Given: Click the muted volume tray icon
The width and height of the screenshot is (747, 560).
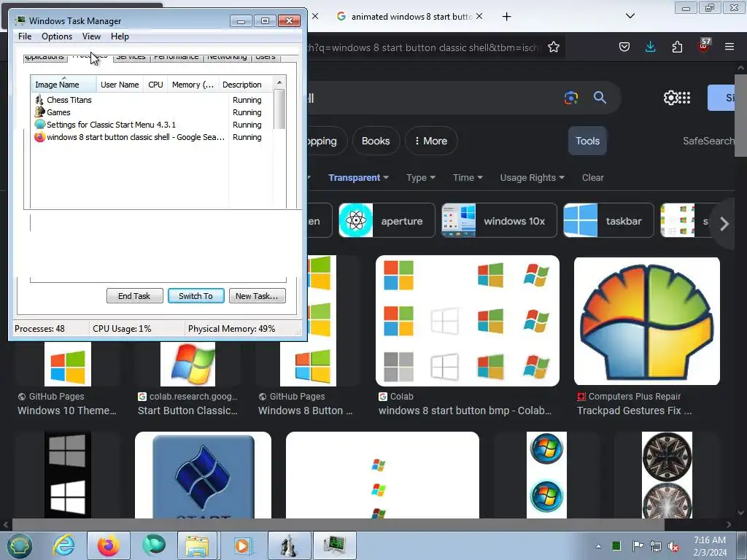Looking at the screenshot, I should (673, 547).
